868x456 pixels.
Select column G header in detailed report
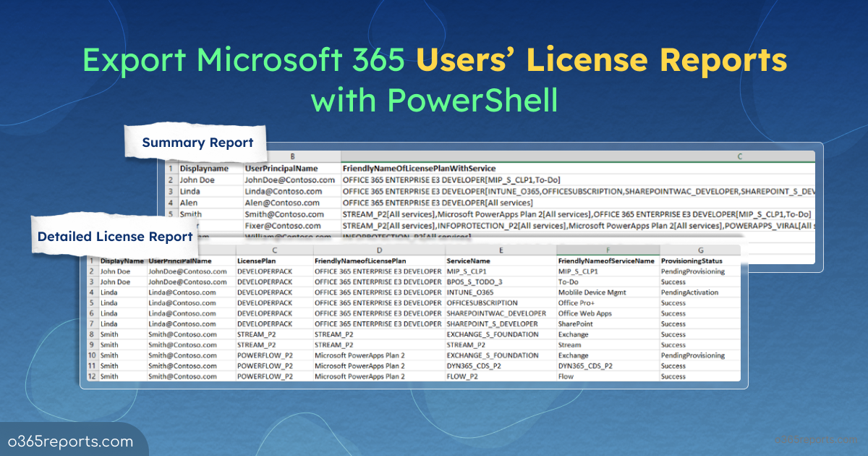[699, 250]
